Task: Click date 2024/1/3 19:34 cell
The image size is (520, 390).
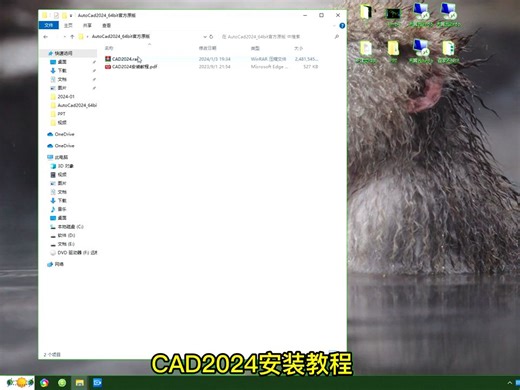Action: [x=215, y=59]
